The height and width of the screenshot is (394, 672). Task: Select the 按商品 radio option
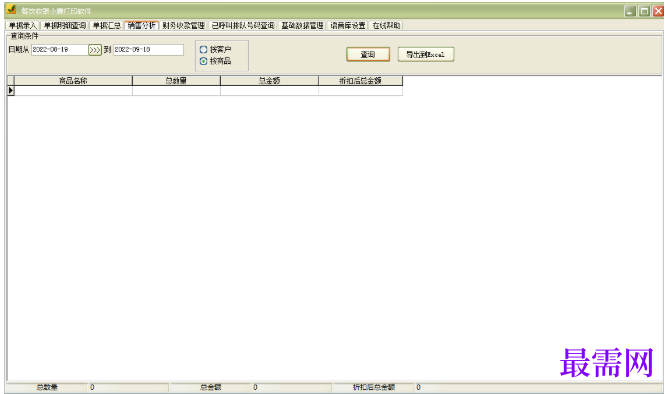pyautogui.click(x=216, y=61)
